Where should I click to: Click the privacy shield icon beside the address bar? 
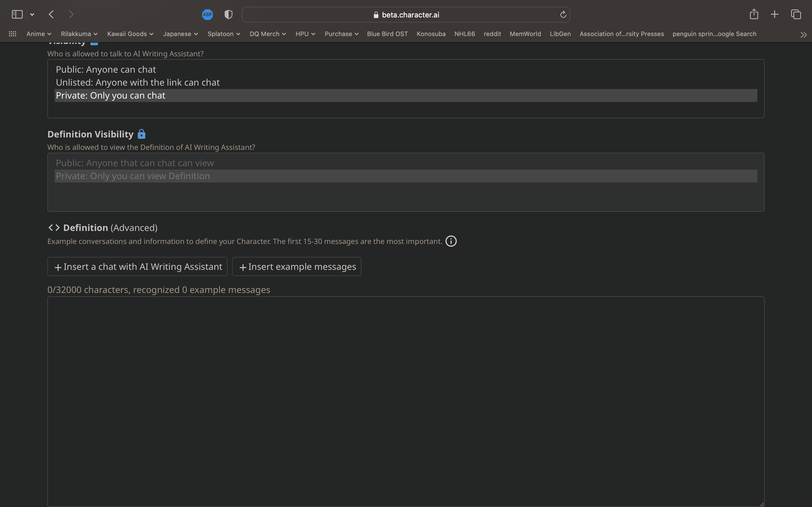pyautogui.click(x=228, y=14)
